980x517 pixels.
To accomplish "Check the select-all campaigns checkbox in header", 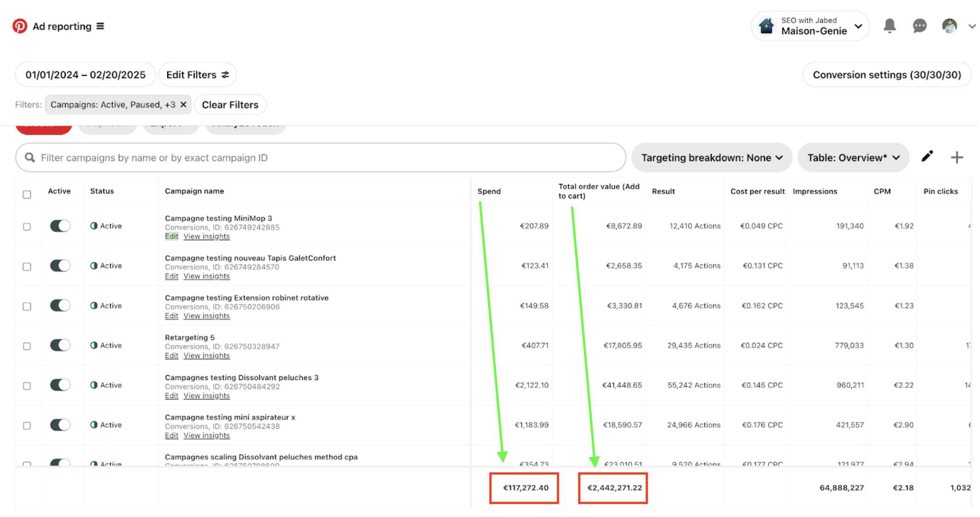I will (27, 195).
